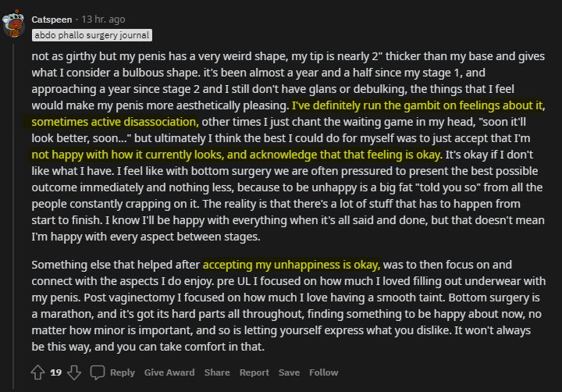This screenshot has height=392, width=562.
Task: Click the "13 hr. ago" timestamp
Action: (102, 19)
